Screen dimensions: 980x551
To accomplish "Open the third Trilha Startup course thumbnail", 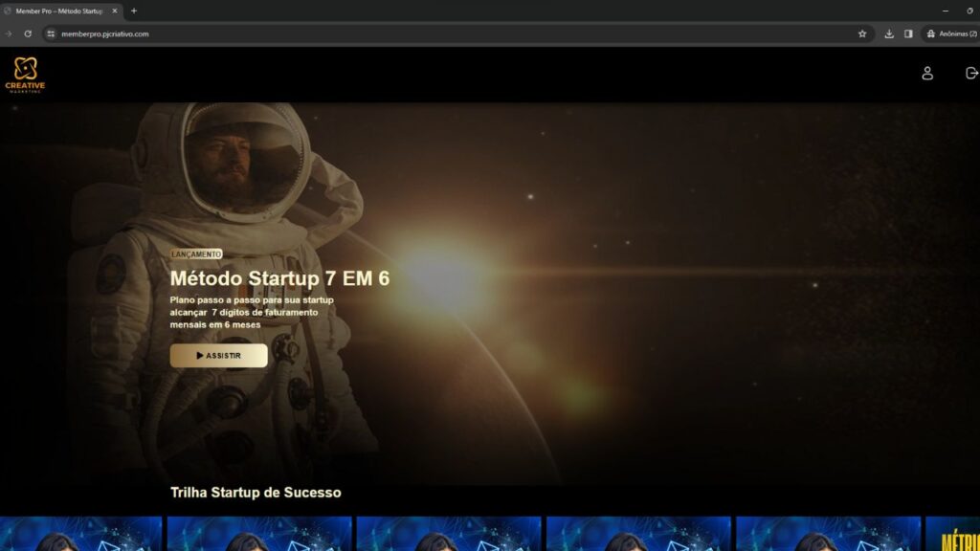I will click(448, 534).
